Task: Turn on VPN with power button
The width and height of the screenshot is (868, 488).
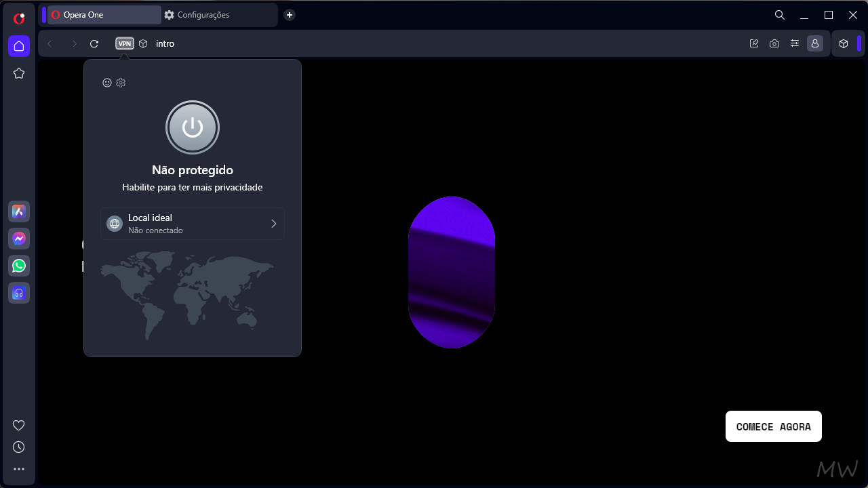Action: click(x=193, y=127)
